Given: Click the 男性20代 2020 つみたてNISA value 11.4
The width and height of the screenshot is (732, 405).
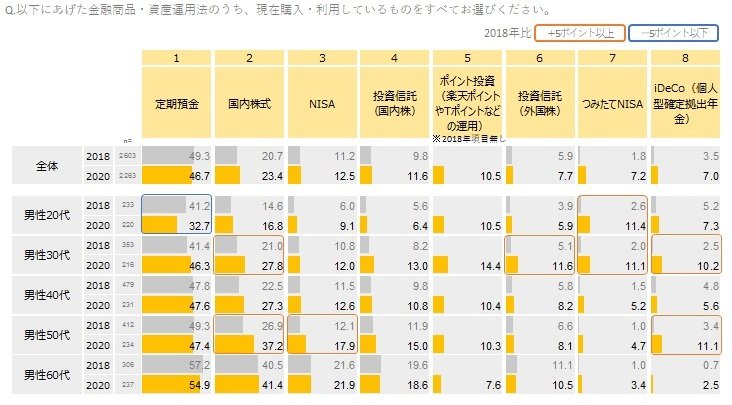Looking at the screenshot, I should (635, 226).
